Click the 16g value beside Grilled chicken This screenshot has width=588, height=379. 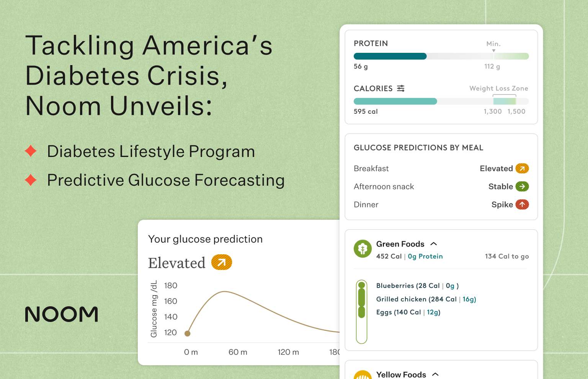point(469,299)
